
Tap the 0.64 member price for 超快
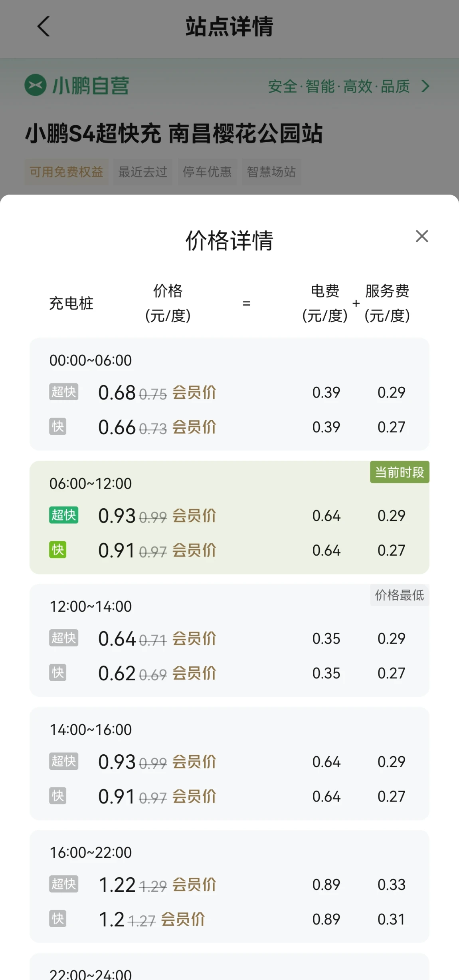point(117,638)
